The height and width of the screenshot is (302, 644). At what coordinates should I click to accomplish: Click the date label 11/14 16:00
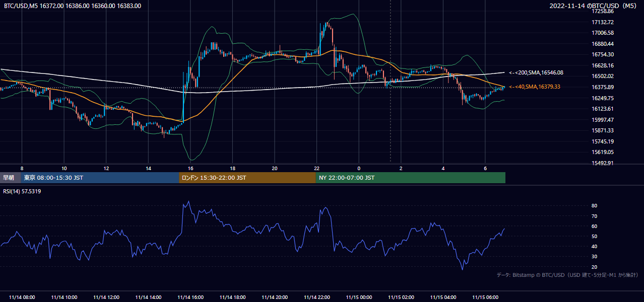[190, 297]
